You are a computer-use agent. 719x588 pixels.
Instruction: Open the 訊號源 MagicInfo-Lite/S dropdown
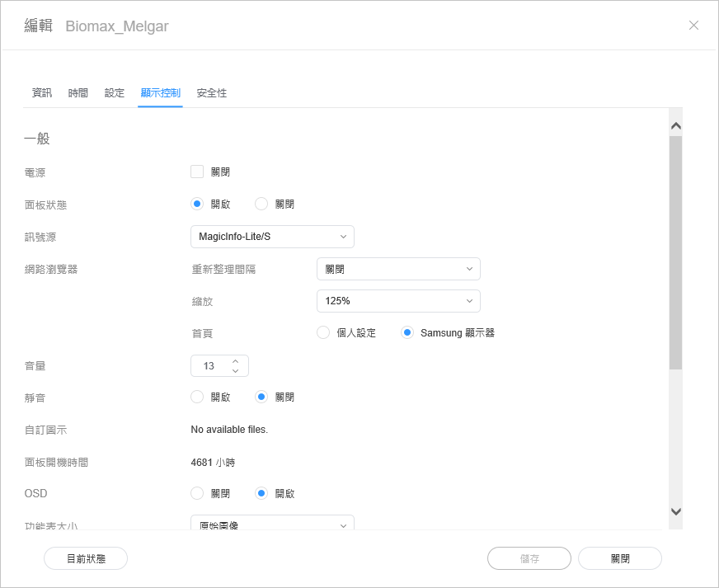272,238
